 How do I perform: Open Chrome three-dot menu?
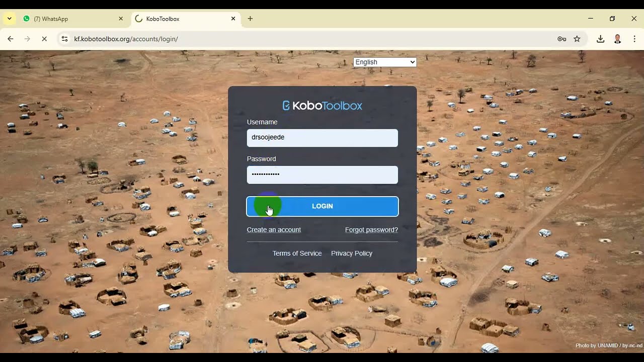tap(634, 39)
